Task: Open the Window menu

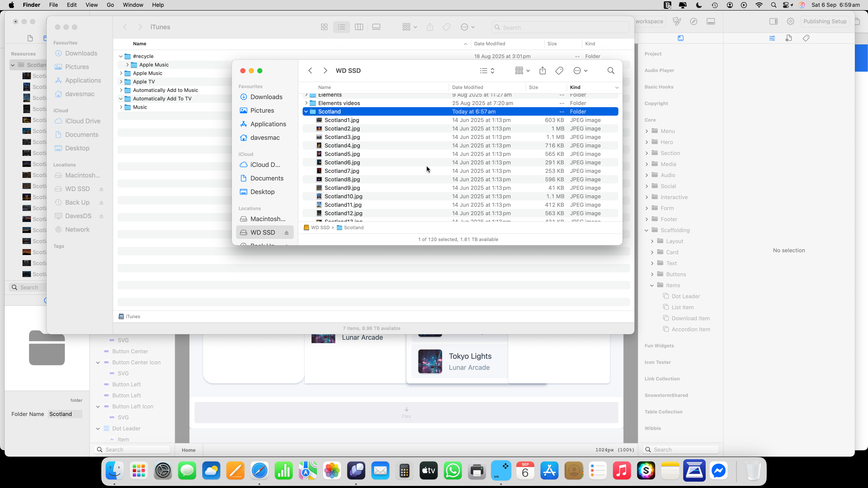Action: [x=133, y=5]
